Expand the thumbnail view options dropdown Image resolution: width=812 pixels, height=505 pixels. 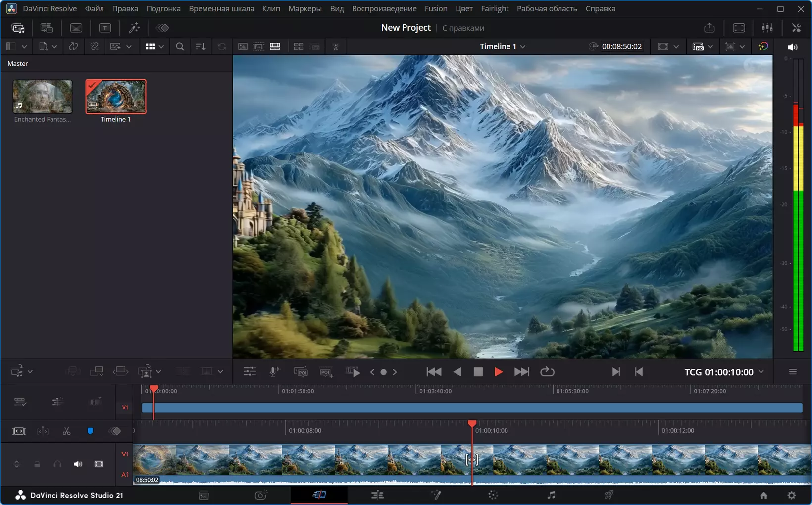pyautogui.click(x=161, y=46)
